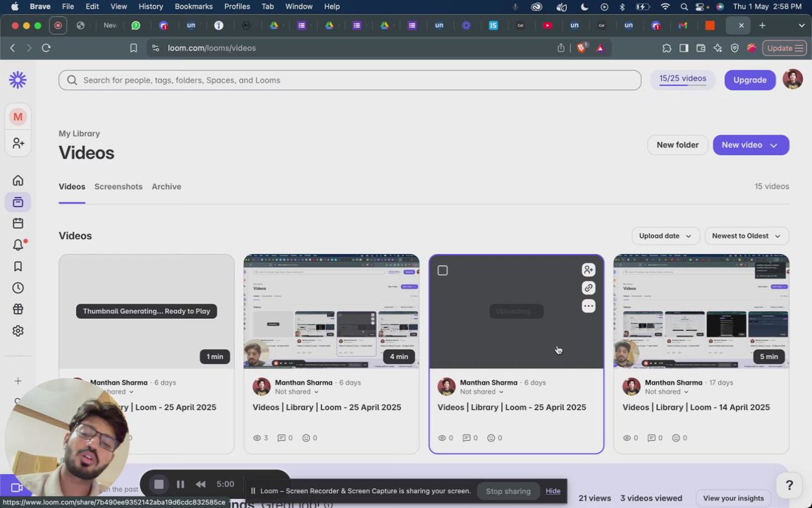Open Meetings calendar icon in sidebar
The image size is (812, 508).
coord(18,224)
